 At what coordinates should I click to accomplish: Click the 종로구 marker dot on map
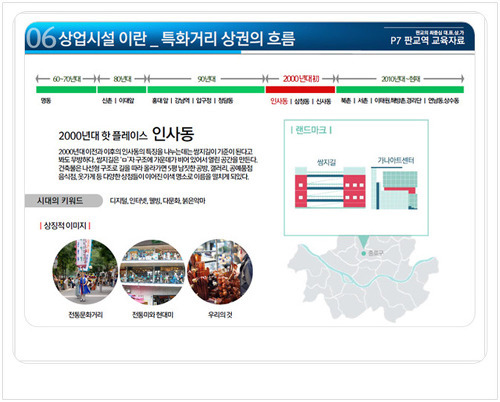point(364,254)
